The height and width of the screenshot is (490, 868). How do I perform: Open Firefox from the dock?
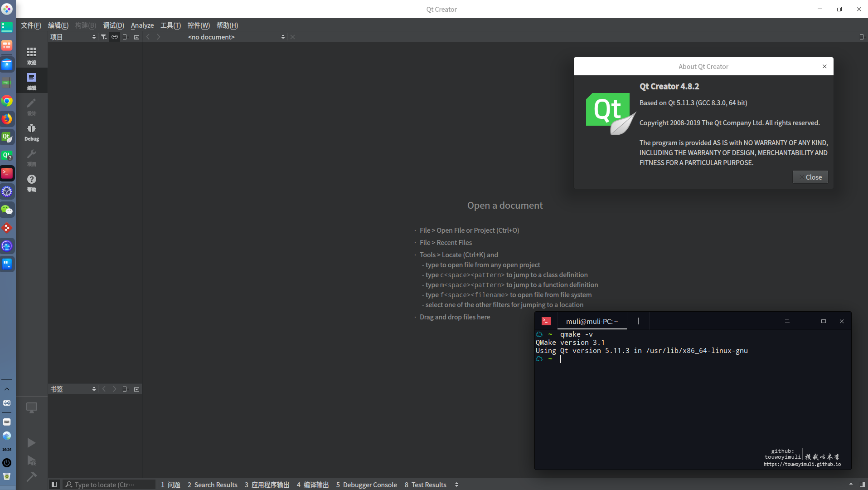click(7, 119)
